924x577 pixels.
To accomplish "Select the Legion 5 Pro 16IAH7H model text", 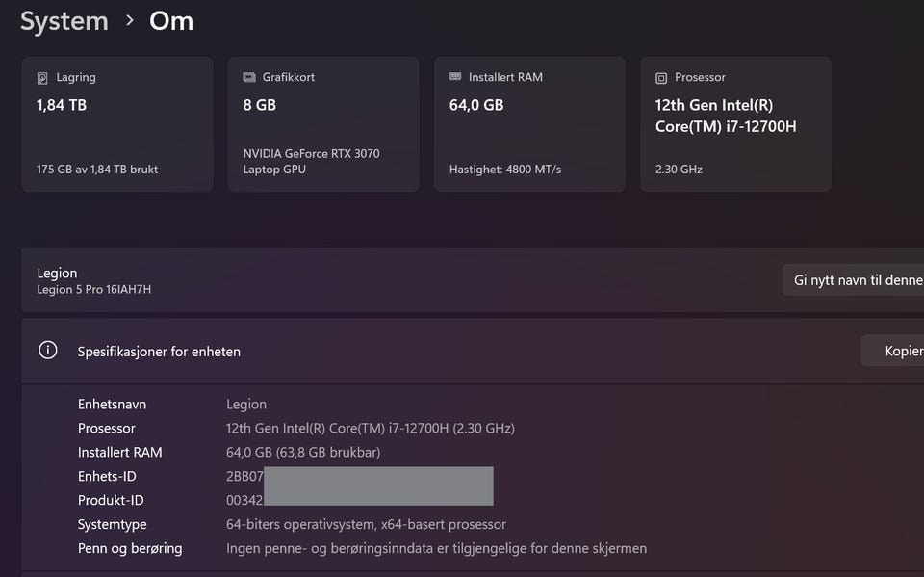I will pos(94,289).
